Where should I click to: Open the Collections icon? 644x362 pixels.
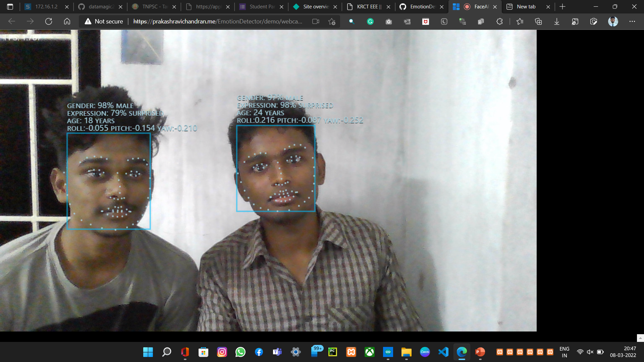pyautogui.click(x=538, y=21)
